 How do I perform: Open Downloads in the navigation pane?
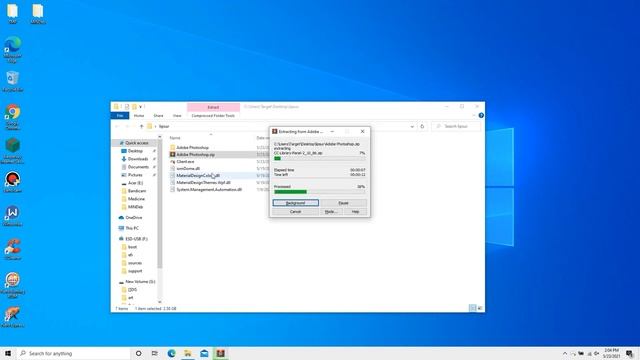(x=138, y=159)
